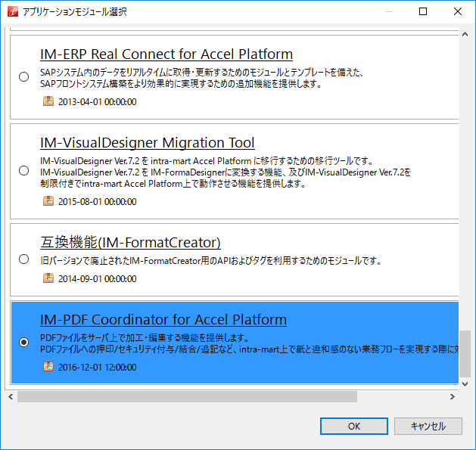The image size is (476, 450).
Task: Click the intra-mart app icon in title bar
Action: (12, 12)
